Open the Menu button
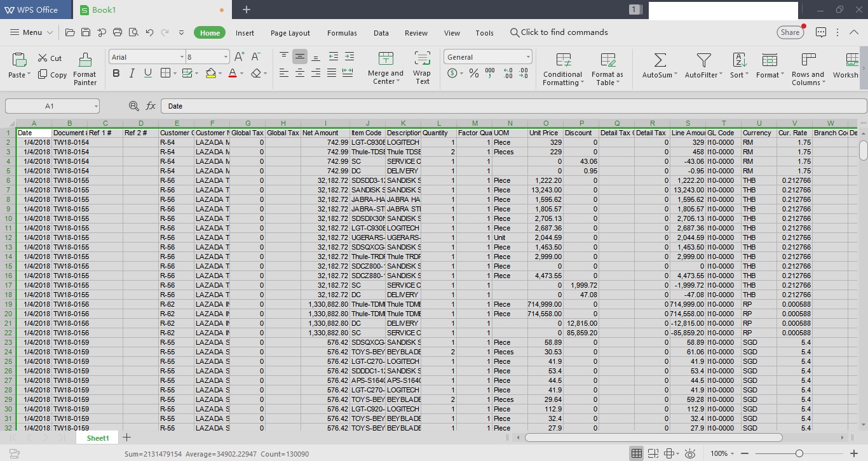 [26, 32]
